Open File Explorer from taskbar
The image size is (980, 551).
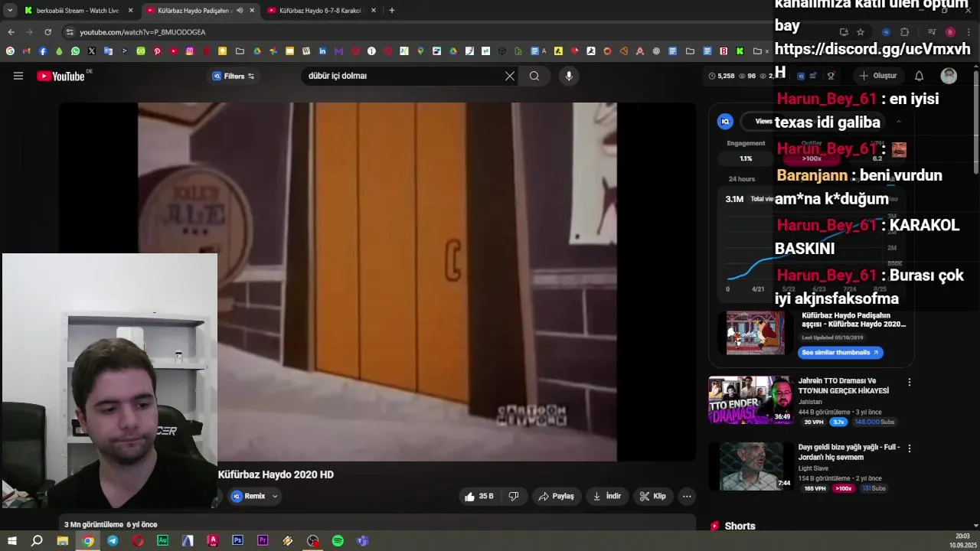click(63, 540)
